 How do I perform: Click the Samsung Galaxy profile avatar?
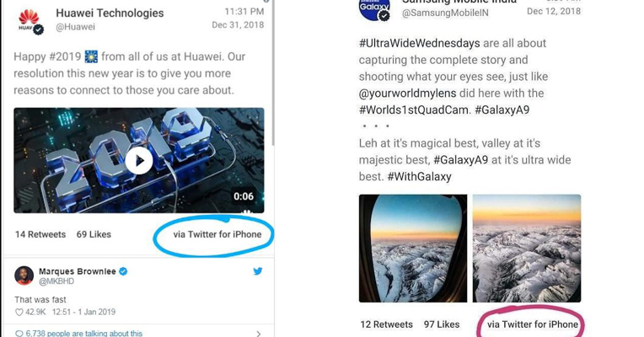click(x=374, y=8)
